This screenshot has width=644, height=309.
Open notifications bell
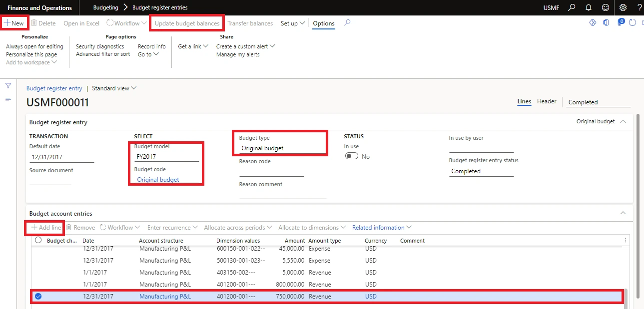click(589, 7)
